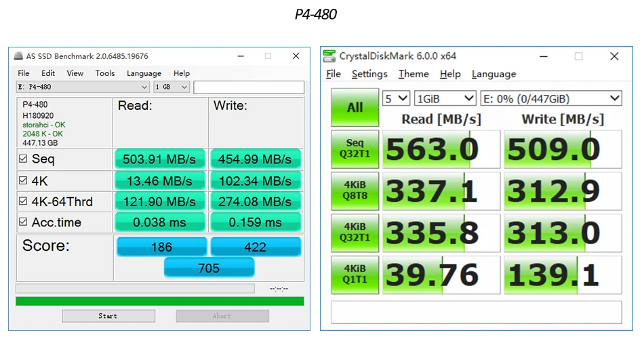Click the storahci - OK driver status text
This screenshot has width=644, height=339.
coord(44,125)
